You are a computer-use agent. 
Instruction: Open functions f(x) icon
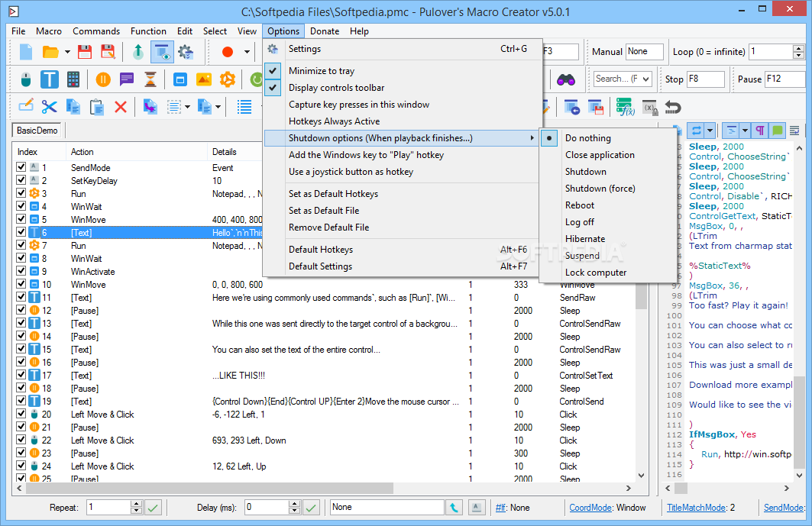click(x=625, y=107)
